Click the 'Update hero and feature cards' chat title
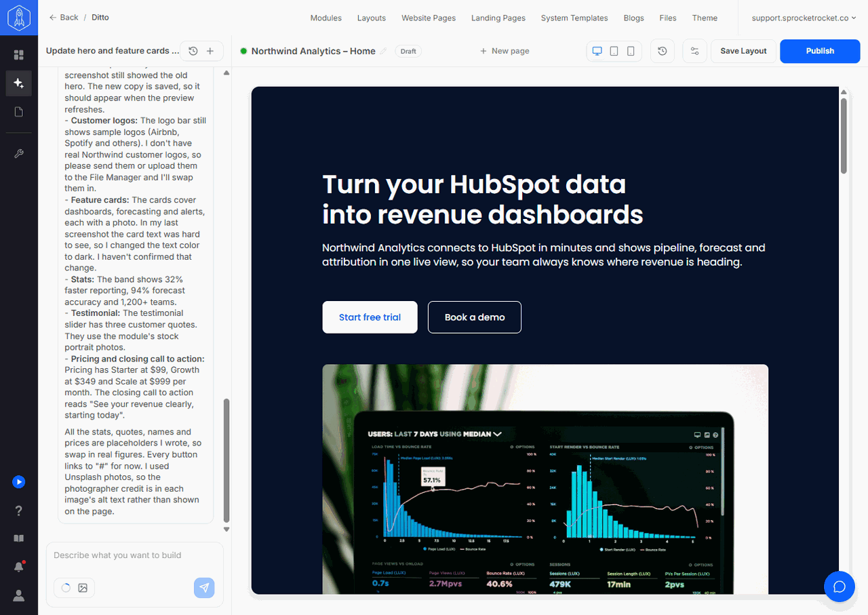Screen dimensions: 868x615 113,51
